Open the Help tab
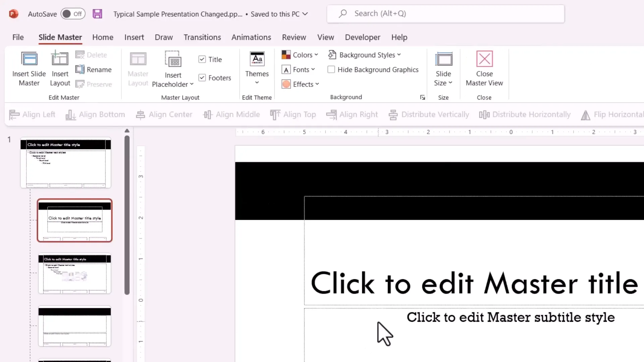Image resolution: width=644 pixels, height=362 pixels. [x=399, y=37]
